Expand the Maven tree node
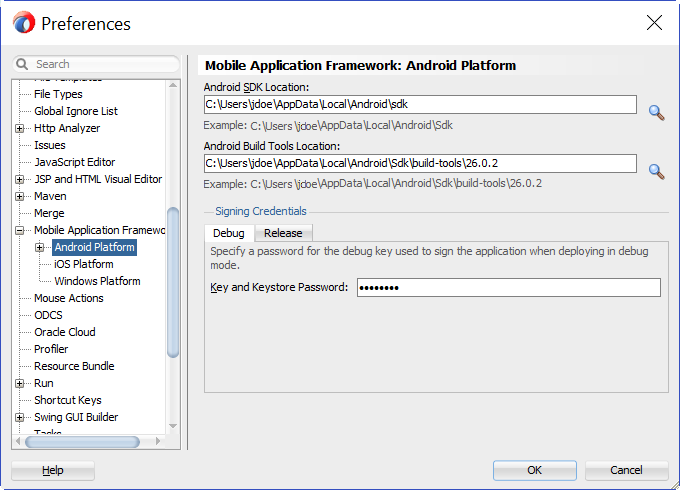 click(x=19, y=196)
